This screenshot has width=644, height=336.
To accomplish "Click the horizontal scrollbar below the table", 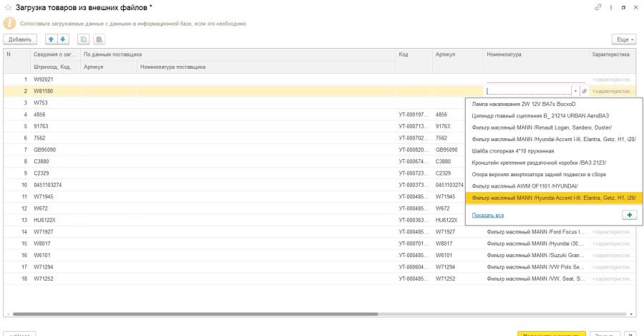I will tap(322, 314).
